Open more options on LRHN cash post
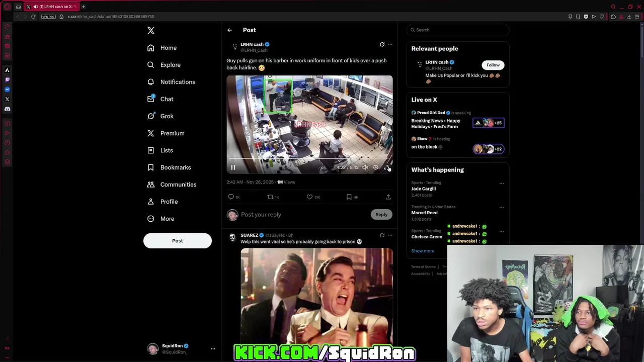The image size is (644, 362). click(x=390, y=44)
